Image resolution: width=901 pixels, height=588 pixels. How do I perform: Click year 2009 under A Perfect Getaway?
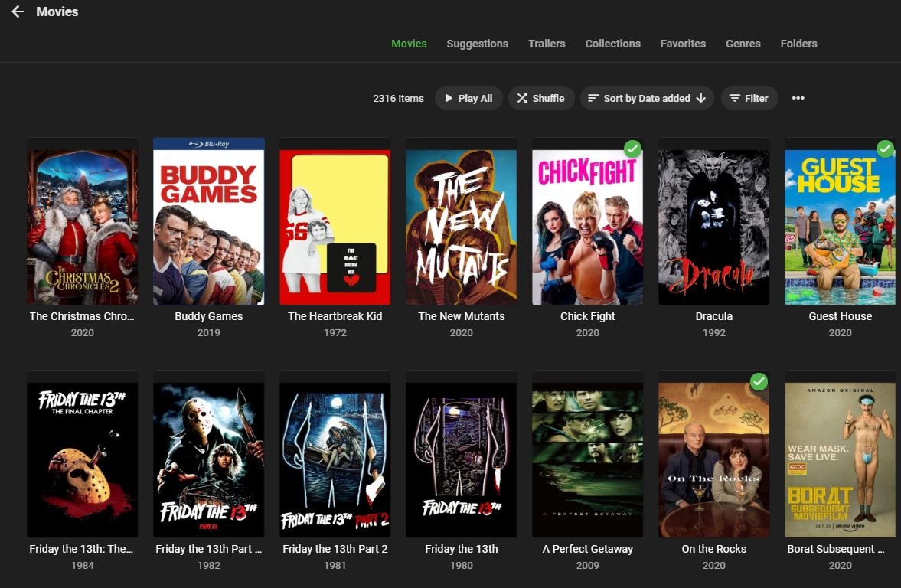(x=587, y=566)
